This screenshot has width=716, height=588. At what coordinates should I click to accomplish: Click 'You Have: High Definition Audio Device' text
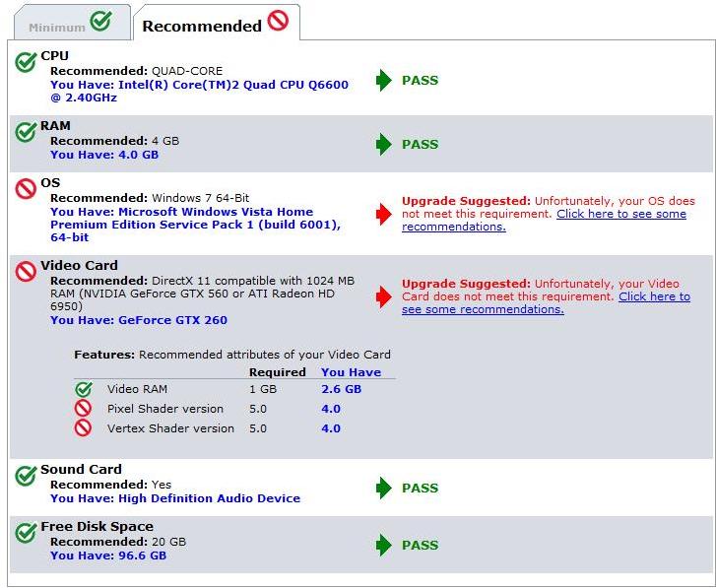[175, 498]
